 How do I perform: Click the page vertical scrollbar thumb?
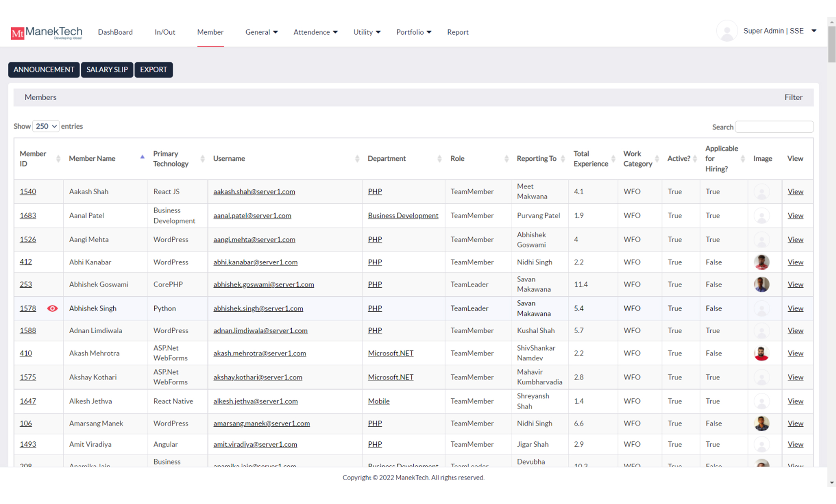pyautogui.click(x=831, y=45)
